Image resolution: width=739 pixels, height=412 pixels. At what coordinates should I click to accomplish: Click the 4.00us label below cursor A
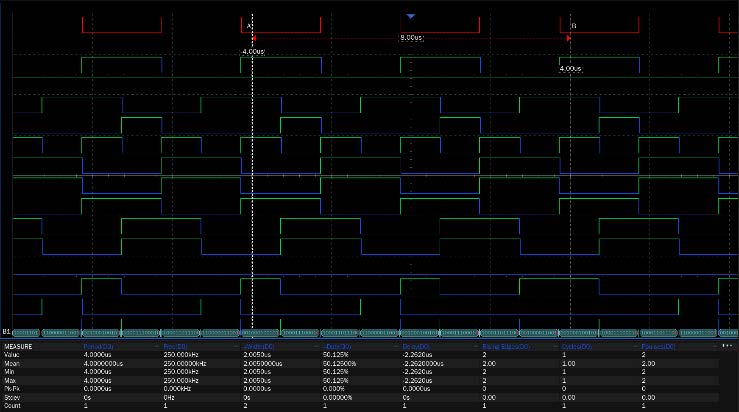click(253, 51)
